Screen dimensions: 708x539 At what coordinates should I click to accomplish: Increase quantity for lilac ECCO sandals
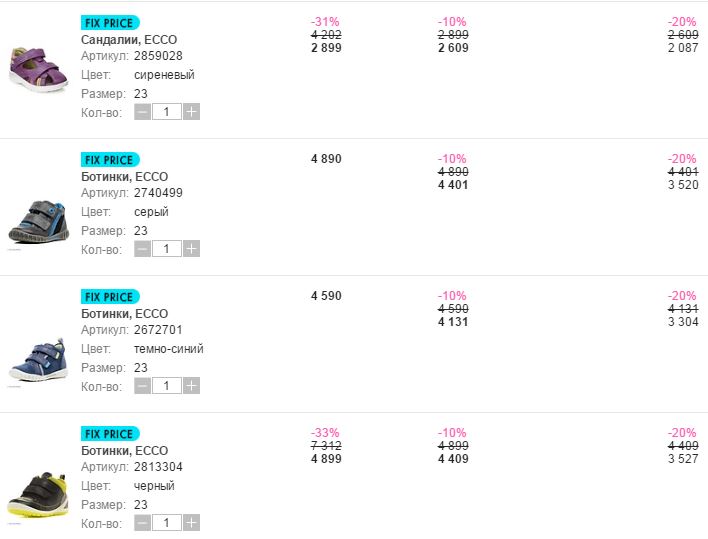click(192, 112)
